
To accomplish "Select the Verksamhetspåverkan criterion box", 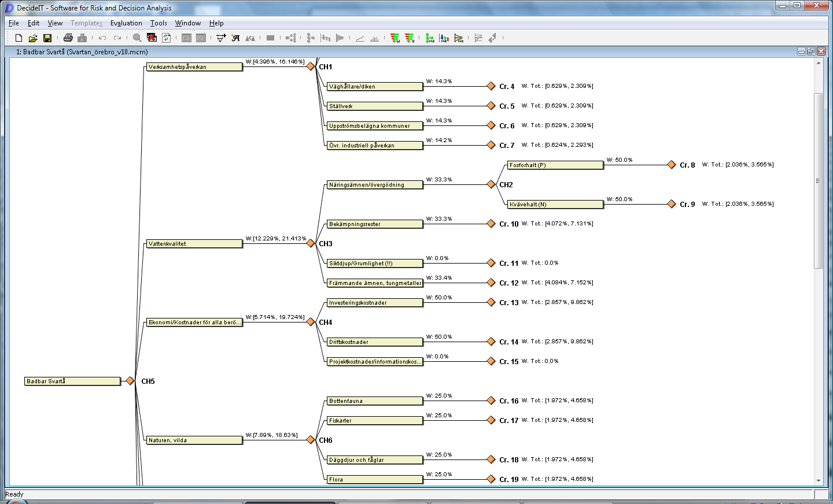I will click(194, 66).
